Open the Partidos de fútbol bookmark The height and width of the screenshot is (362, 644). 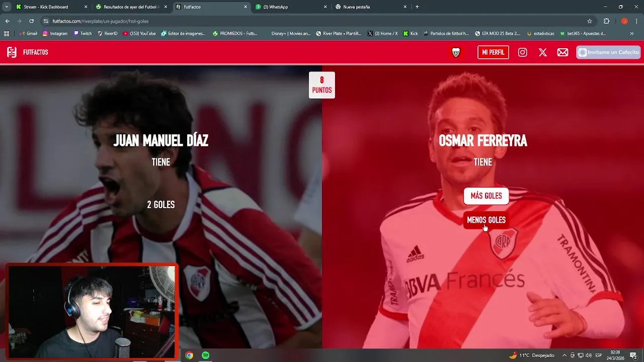coord(446,34)
